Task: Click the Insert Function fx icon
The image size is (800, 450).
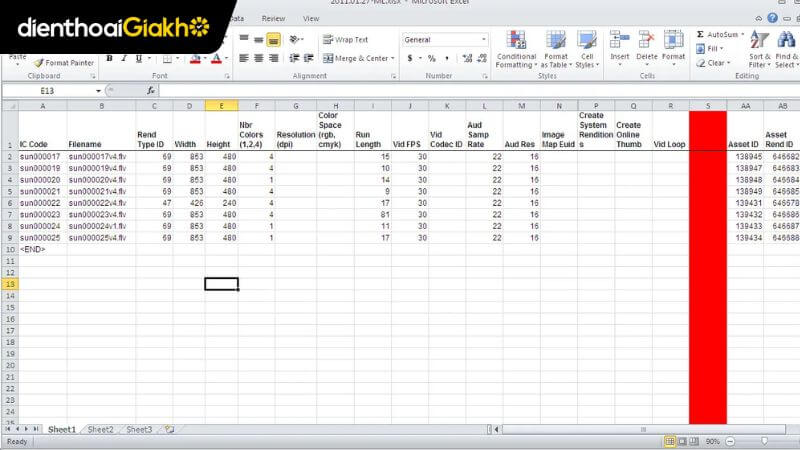Action: point(151,90)
